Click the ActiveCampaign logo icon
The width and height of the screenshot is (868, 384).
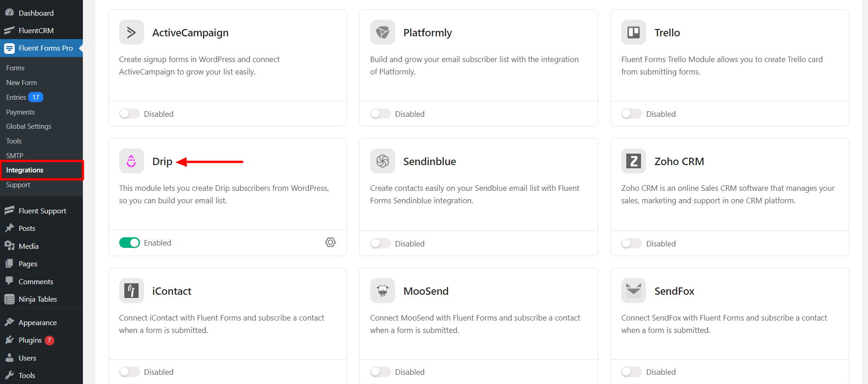pyautogui.click(x=131, y=32)
